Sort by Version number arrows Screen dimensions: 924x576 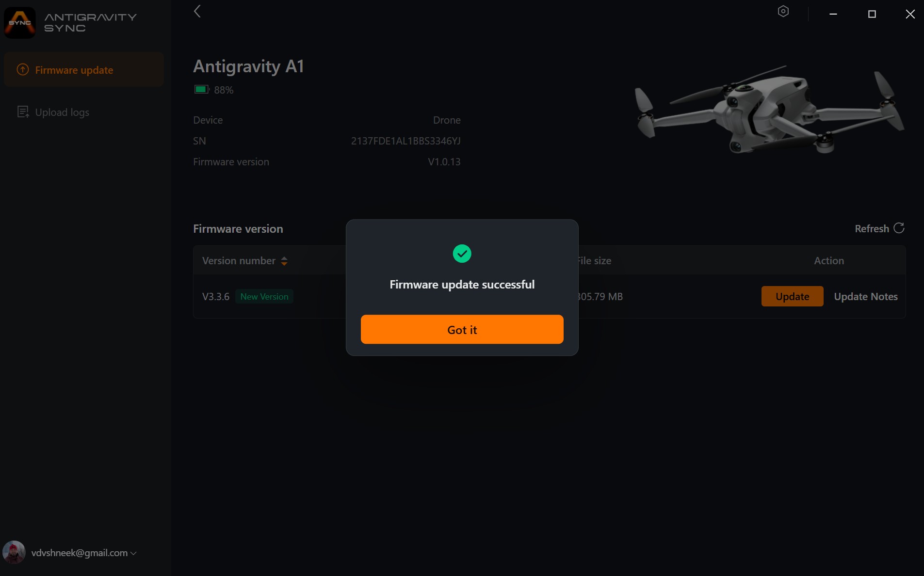(x=284, y=261)
